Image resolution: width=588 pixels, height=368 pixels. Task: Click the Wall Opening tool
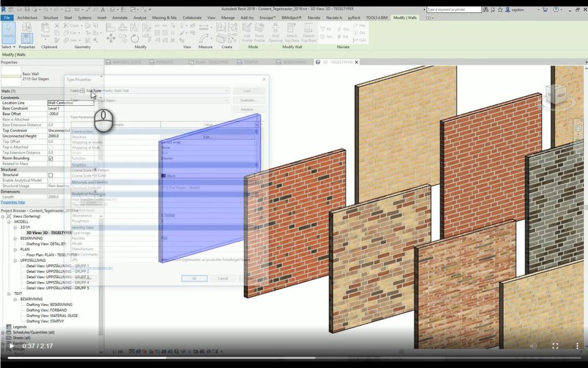coord(275,33)
